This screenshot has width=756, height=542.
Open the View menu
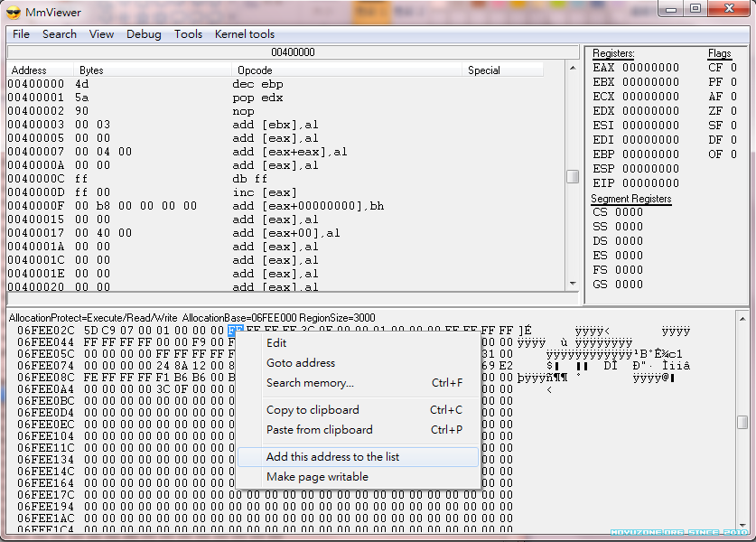tap(101, 34)
